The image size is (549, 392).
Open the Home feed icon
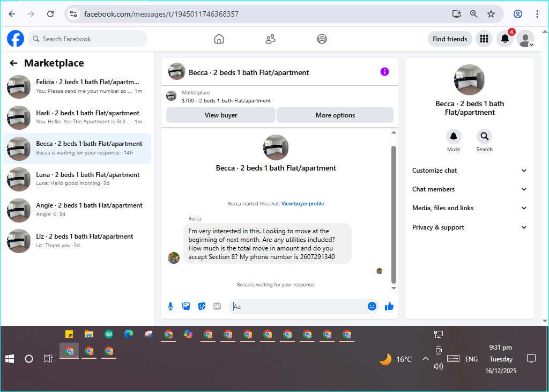pyautogui.click(x=219, y=39)
